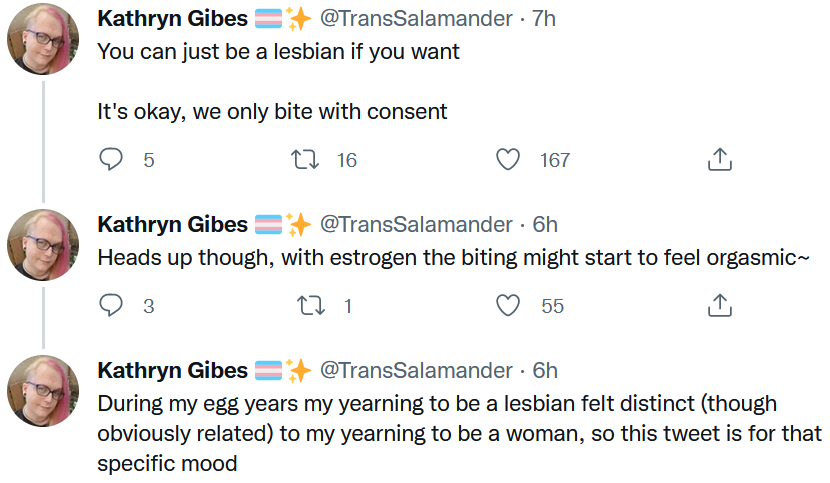Screen dimensions: 830x483
Task: Open the 6h timestamp on second tweet
Action: click(x=545, y=225)
